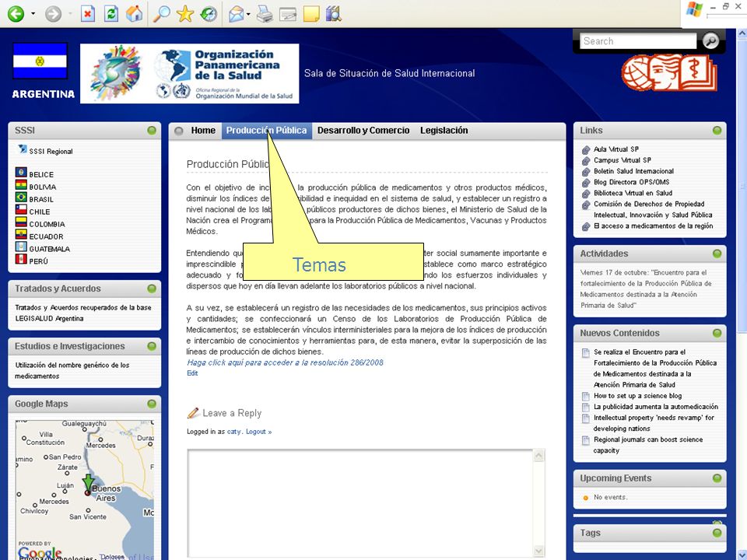The height and width of the screenshot is (560, 747).
Task: Open Favorites star in toolbar
Action: click(185, 14)
